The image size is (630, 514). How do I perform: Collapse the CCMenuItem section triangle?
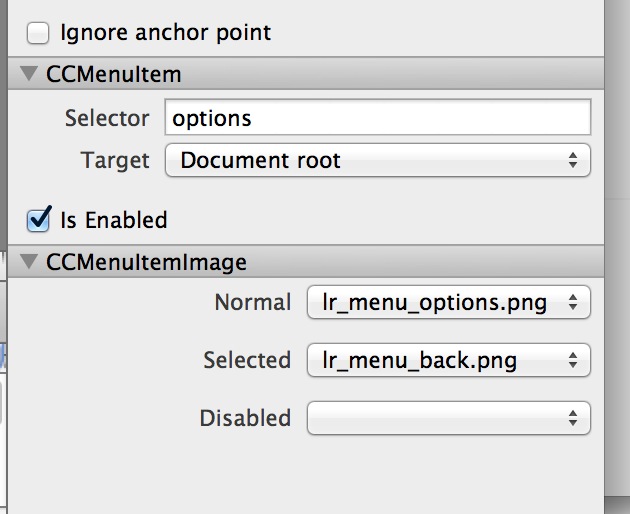point(29,74)
